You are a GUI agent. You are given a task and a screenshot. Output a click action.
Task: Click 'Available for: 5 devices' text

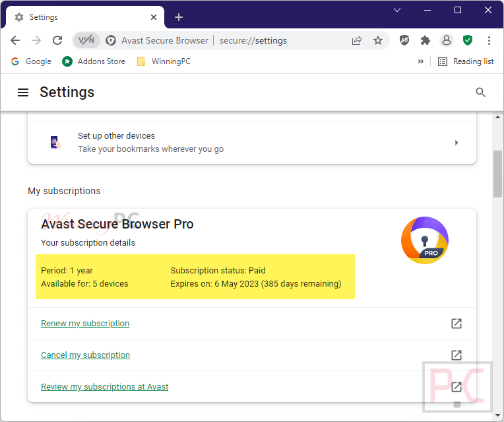84,283
